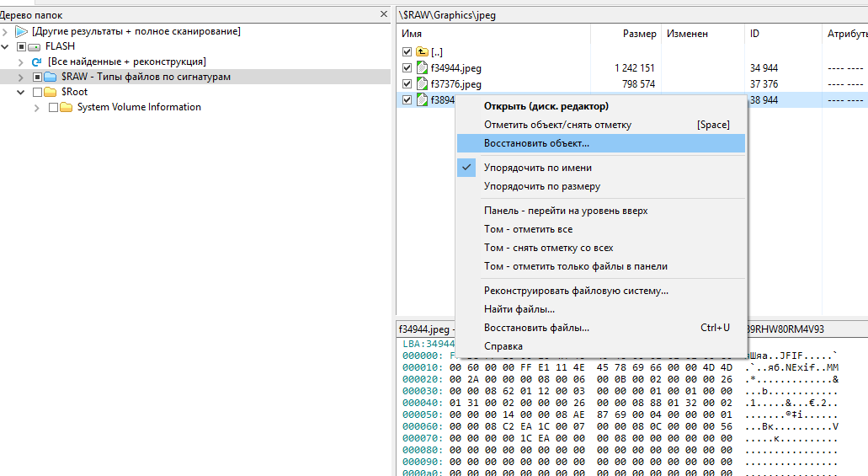868x476 pixels.
Task: Expand the System Volume Information node
Action: [37, 107]
